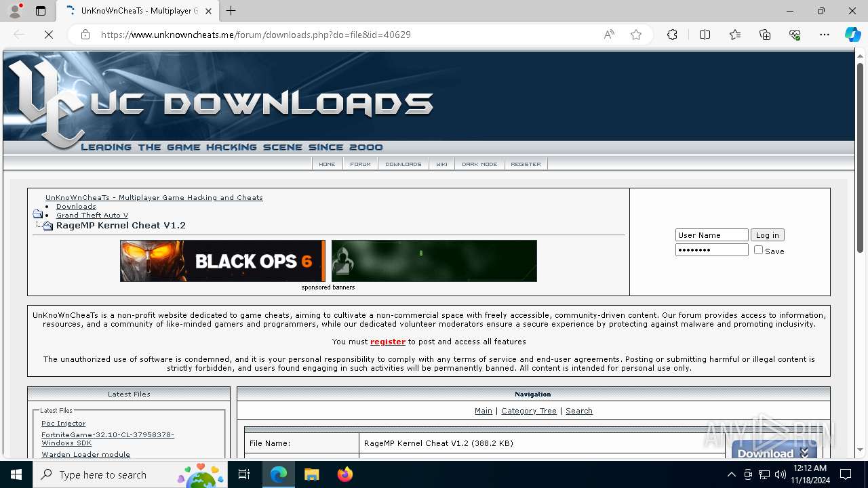Stop loading the page
The width and height of the screenshot is (868, 488).
(x=49, y=35)
